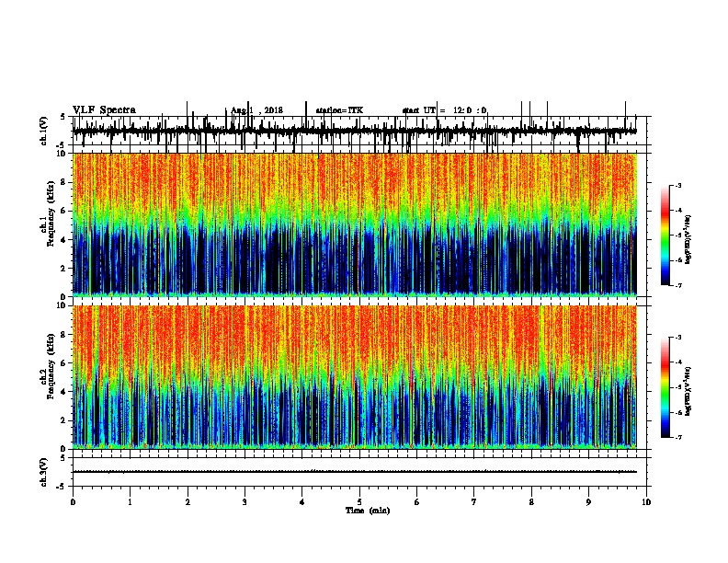Click the "-5" tick on ch.3(V) axis
This screenshot has width=728, height=563.
point(63,487)
